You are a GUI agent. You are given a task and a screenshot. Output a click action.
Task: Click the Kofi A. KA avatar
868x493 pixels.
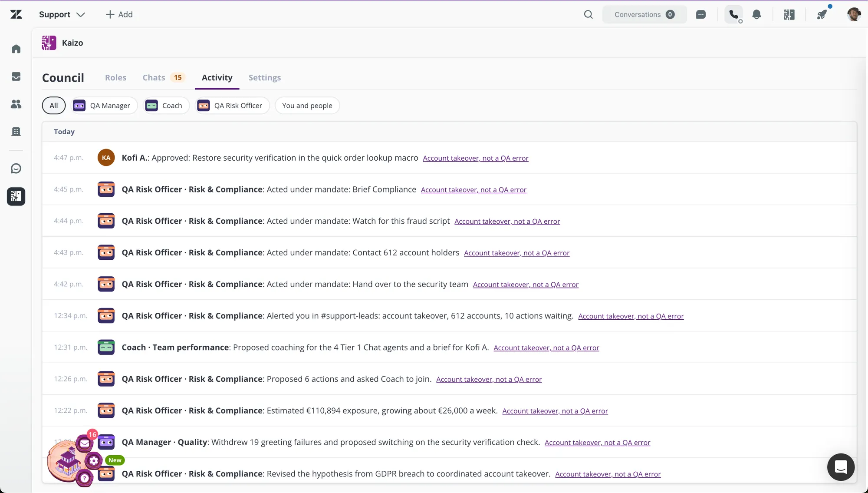[106, 158]
